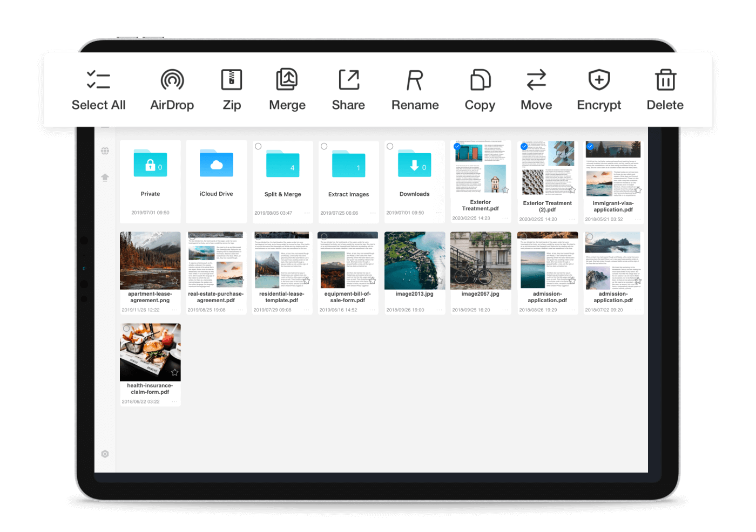Show more options for health-insurance-claim-form.pdf

pyautogui.click(x=174, y=402)
